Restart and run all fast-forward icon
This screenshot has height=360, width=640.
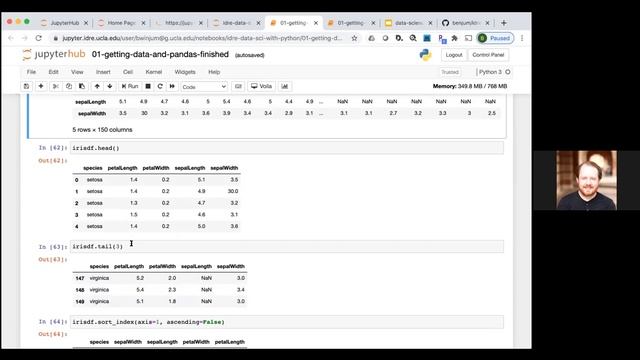172,86
